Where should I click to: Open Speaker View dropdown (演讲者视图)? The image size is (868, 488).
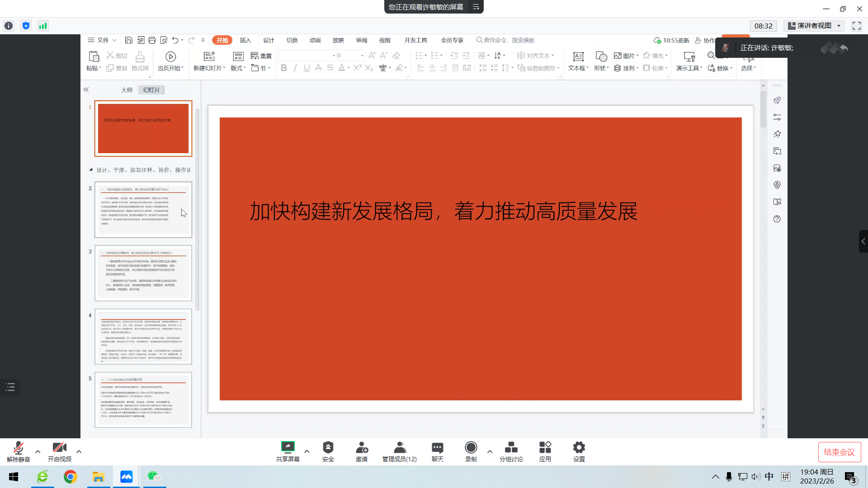814,26
